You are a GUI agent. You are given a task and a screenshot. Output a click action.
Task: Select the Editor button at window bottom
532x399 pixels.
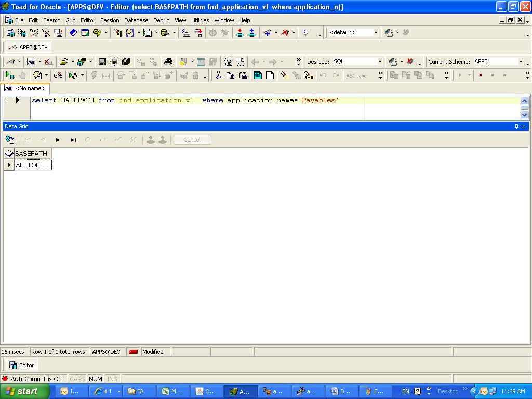tap(21, 365)
